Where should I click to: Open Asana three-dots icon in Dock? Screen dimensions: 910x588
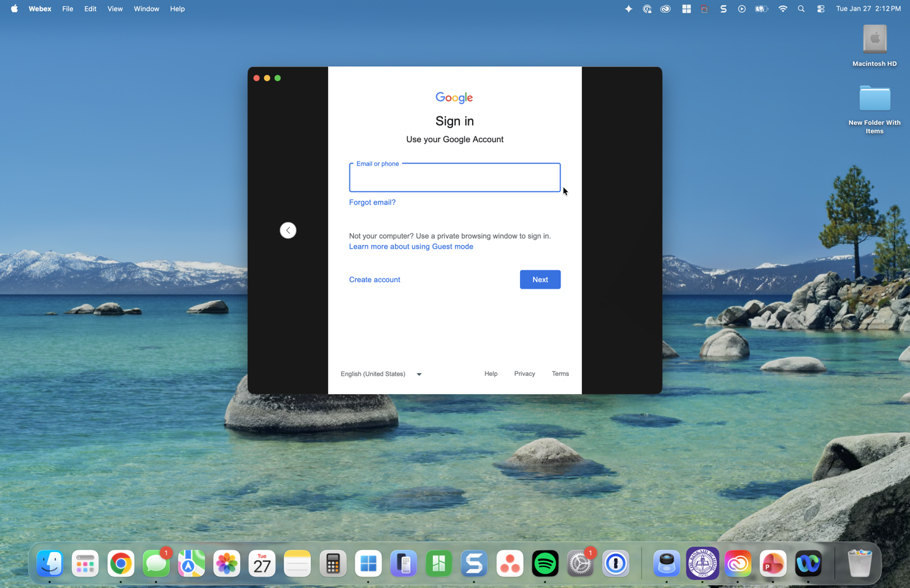(x=510, y=563)
